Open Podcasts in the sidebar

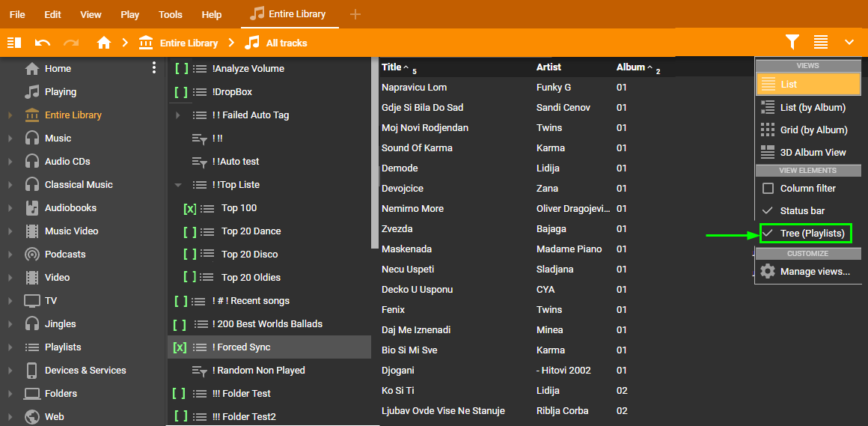pos(64,254)
